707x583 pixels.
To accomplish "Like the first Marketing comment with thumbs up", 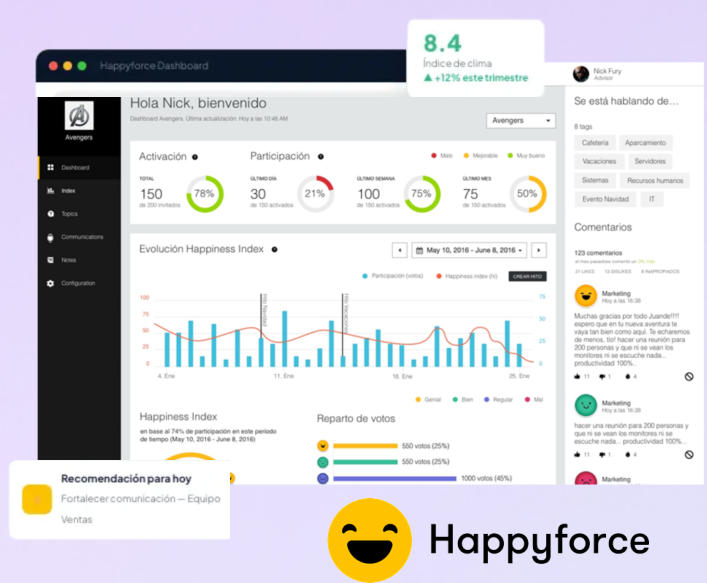I will pos(578,376).
